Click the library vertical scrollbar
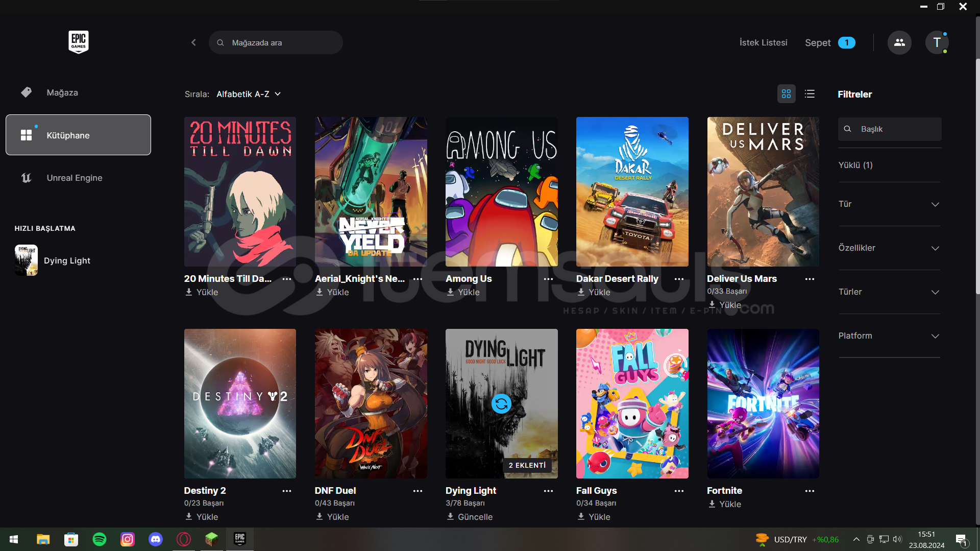The width and height of the screenshot is (980, 551). [977, 177]
